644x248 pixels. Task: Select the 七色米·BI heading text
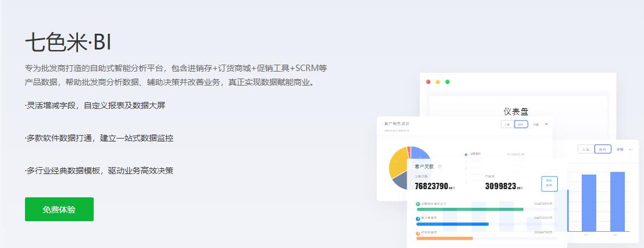click(x=68, y=43)
